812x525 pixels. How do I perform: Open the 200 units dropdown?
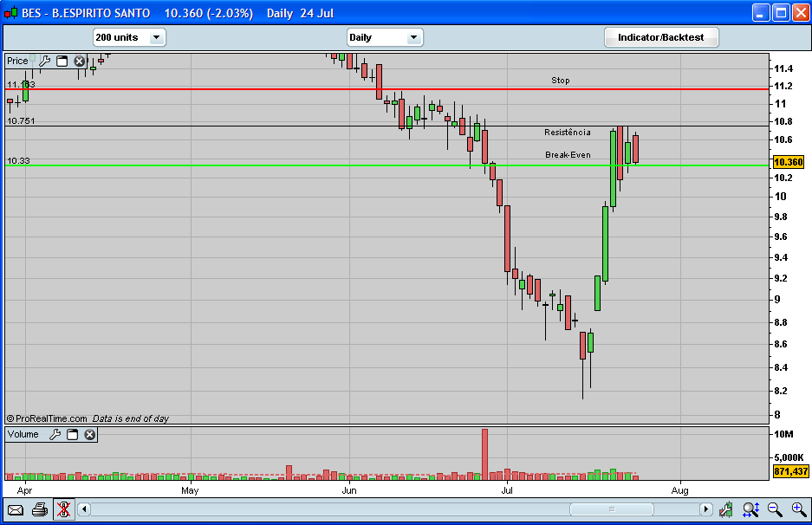(129, 37)
